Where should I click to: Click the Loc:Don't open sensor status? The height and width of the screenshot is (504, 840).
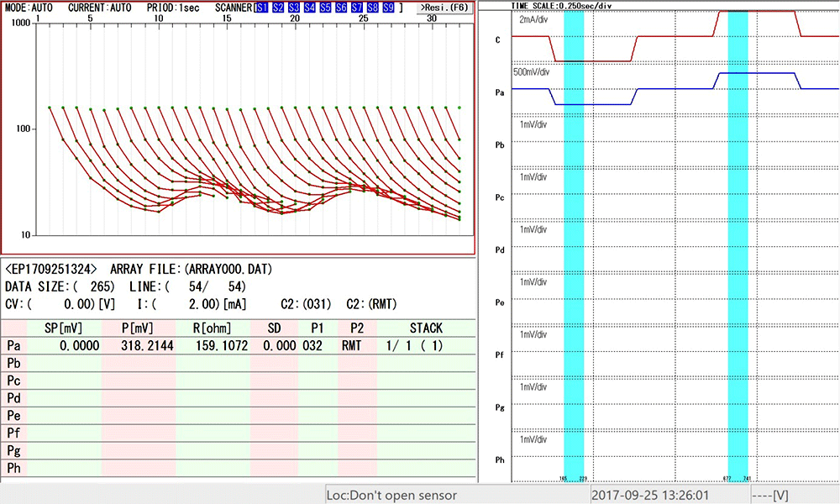coord(391,496)
